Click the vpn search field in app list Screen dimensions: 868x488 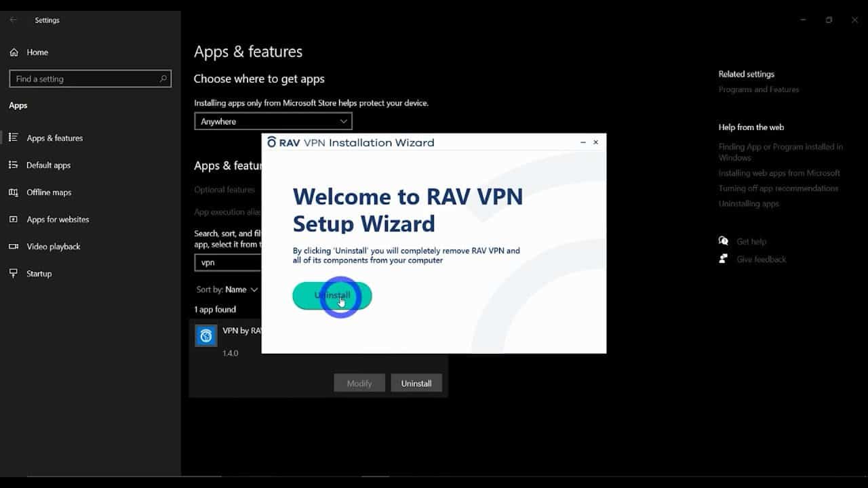[228, 262]
